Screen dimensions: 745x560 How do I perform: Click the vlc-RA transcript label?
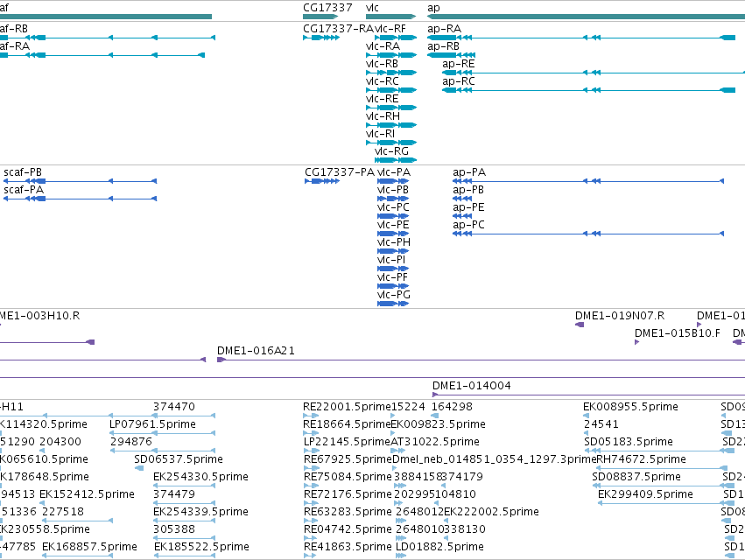383,46
